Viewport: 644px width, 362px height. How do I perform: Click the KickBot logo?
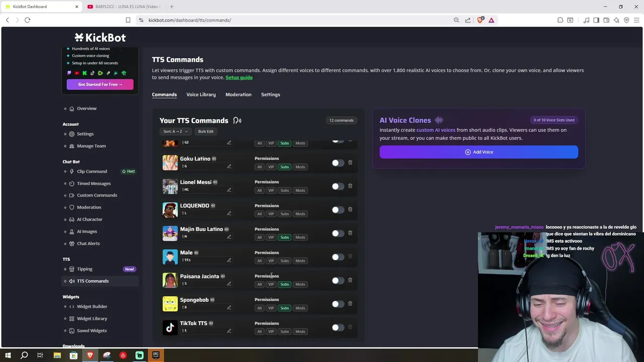[x=100, y=38]
